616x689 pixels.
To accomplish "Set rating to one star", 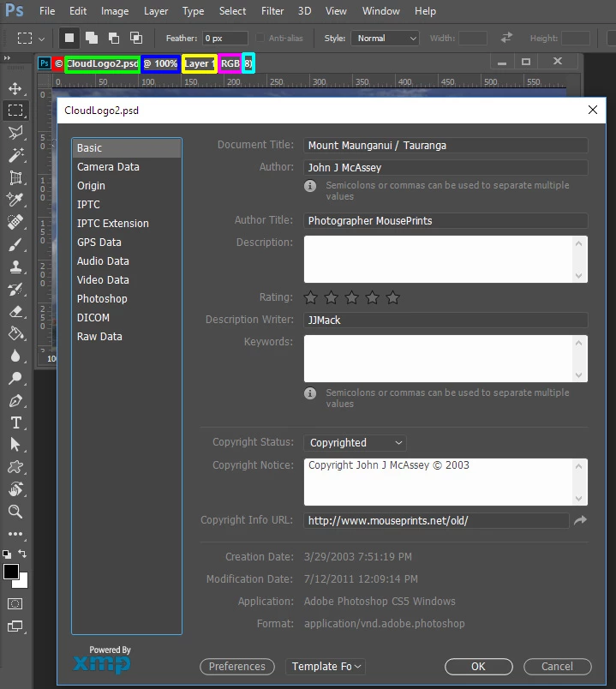I will tap(311, 298).
